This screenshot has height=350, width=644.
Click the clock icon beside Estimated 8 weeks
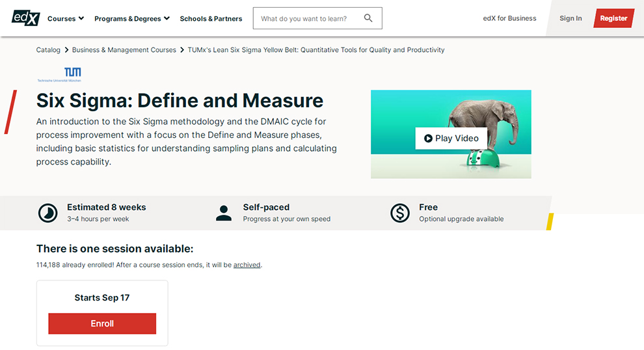[47, 213]
